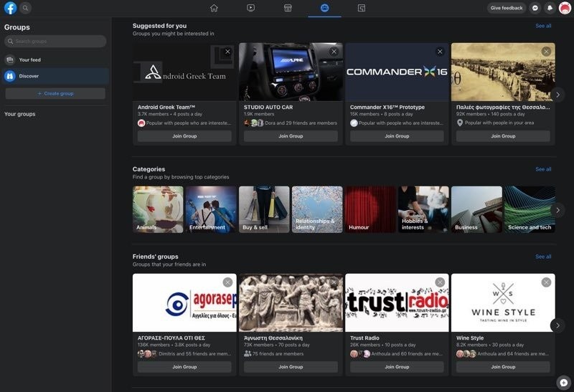Screen dimensions: 574x392
Task: Open the Messenger icon
Action: pyautogui.click(x=535, y=8)
